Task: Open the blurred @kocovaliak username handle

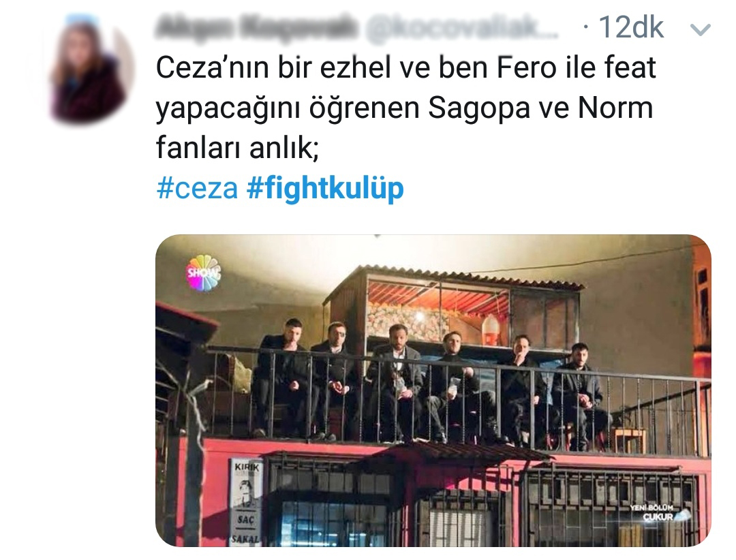Action: click(461, 28)
